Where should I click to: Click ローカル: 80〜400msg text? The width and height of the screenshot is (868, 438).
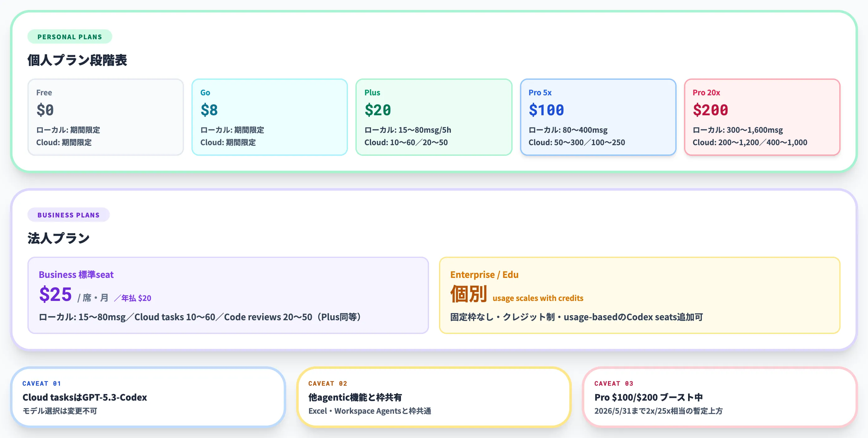click(568, 130)
